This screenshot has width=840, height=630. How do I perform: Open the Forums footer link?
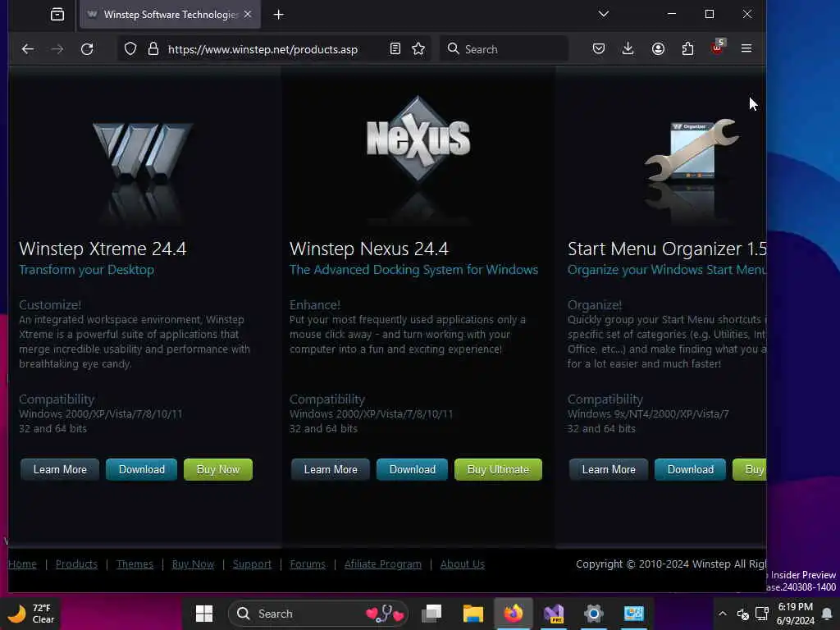pos(308,564)
